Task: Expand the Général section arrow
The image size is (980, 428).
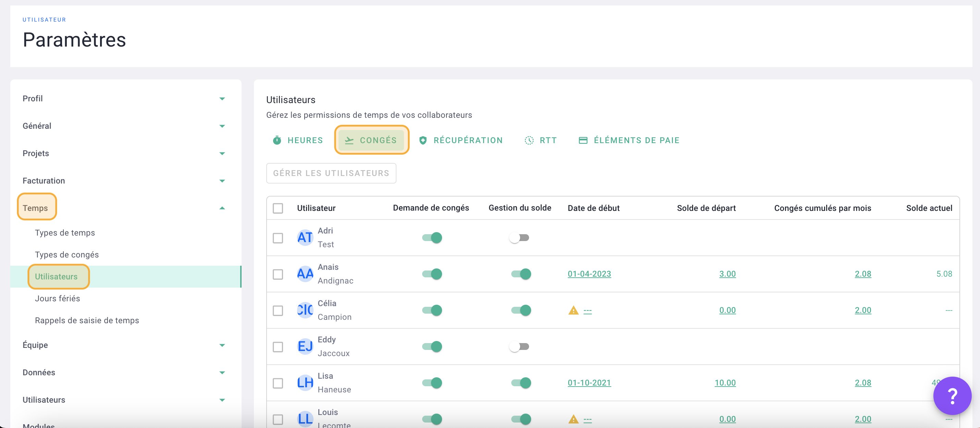Action: pos(222,126)
